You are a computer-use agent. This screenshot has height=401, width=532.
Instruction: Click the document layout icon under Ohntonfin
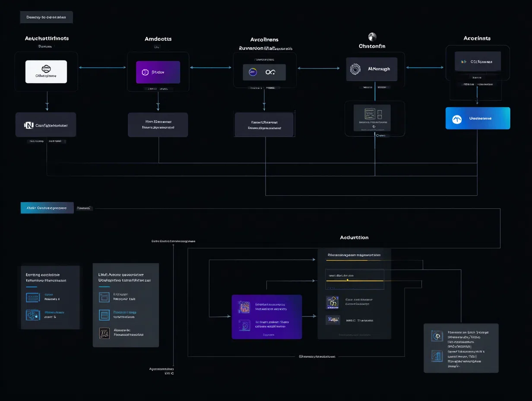[x=373, y=114]
